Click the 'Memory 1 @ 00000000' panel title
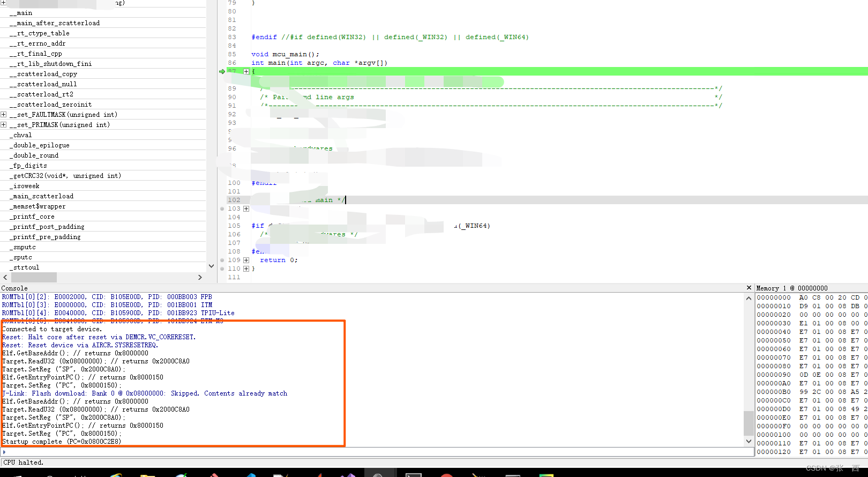This screenshot has width=868, height=477. point(792,288)
